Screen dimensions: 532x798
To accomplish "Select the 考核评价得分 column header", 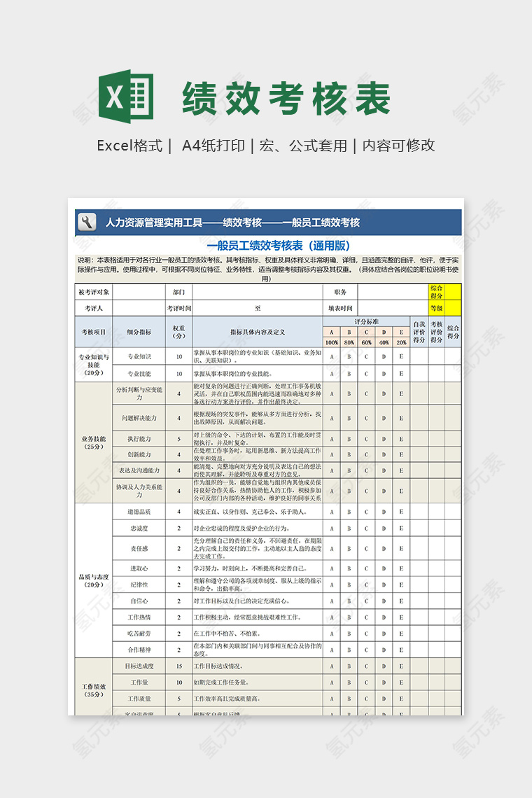I will coord(436,332).
